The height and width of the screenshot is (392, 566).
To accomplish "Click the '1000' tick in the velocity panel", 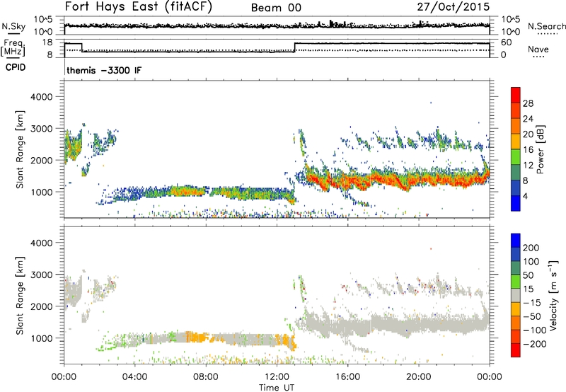I will click(41, 338).
